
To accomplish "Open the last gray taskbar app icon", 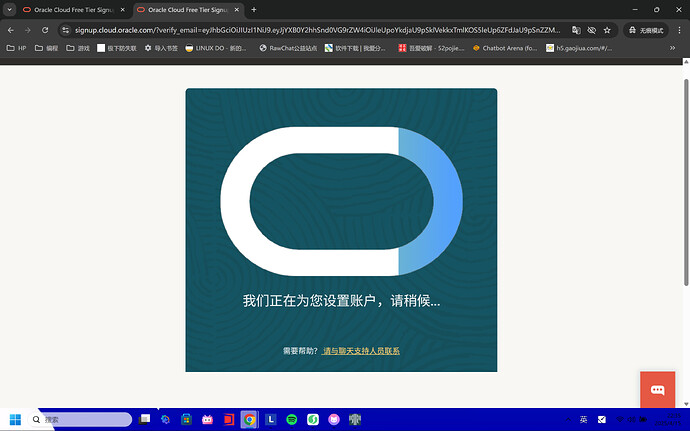I will [x=355, y=420].
